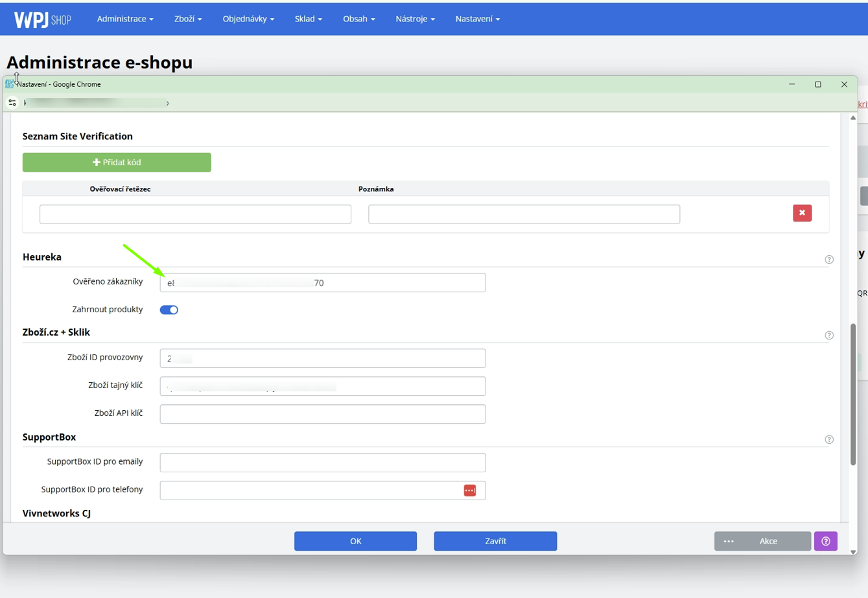Open help for the SupportBox section

click(x=829, y=439)
